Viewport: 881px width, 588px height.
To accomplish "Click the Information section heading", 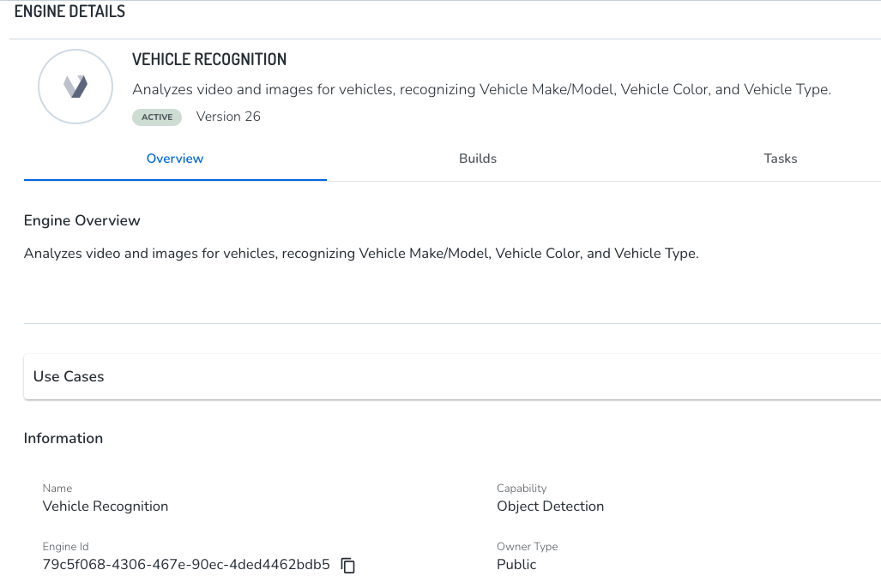I will [63, 438].
